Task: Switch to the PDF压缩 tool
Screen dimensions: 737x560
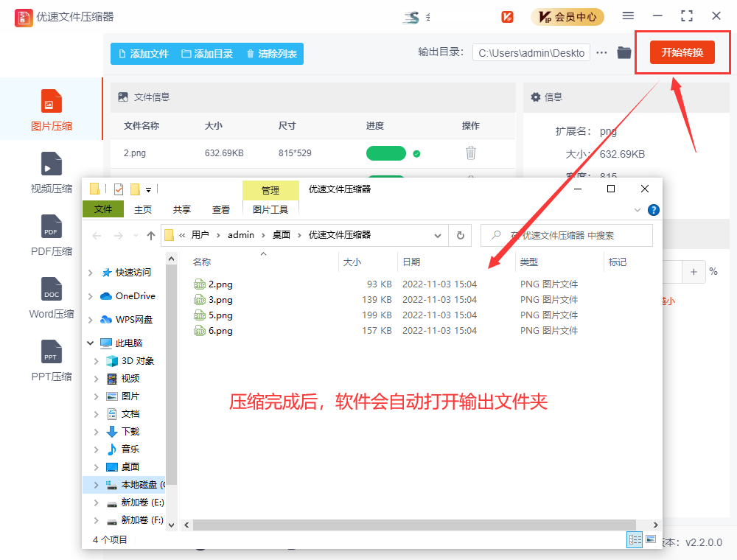Action: click(x=52, y=235)
